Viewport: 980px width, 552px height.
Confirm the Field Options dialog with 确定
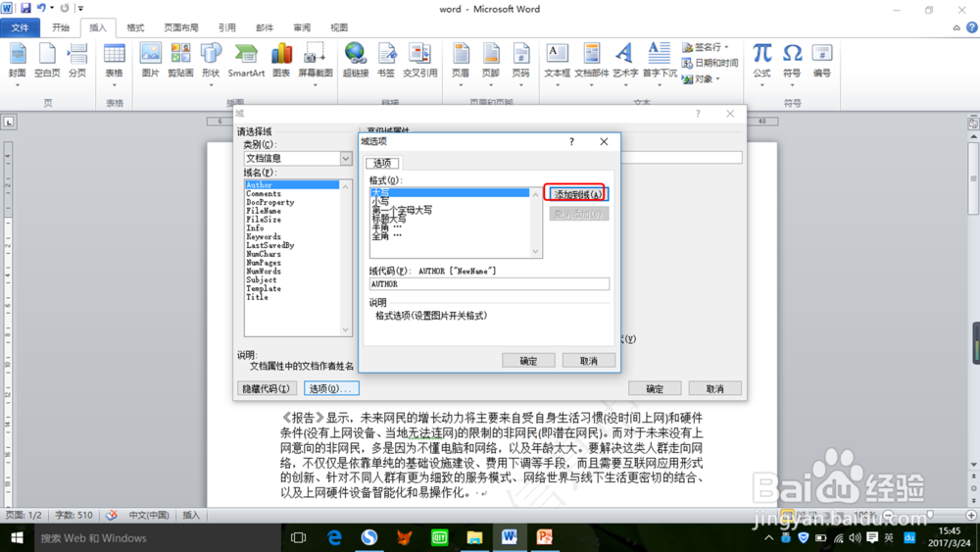(528, 361)
